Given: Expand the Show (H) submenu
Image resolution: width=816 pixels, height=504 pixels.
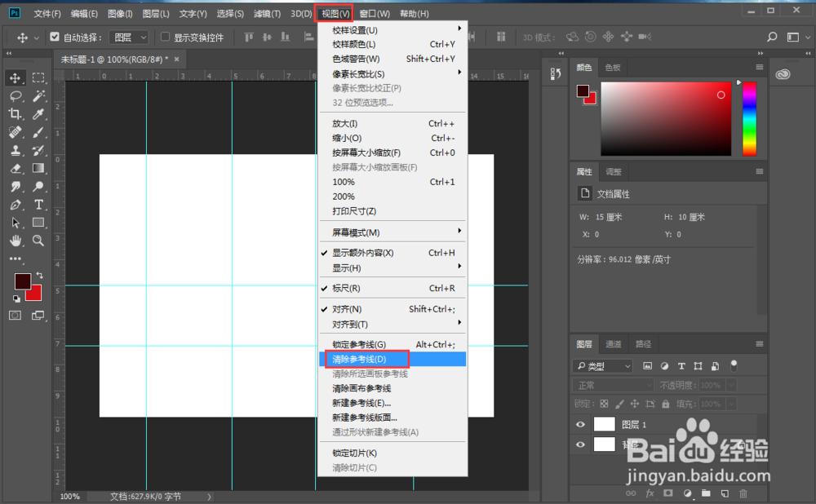Looking at the screenshot, I should point(392,267).
